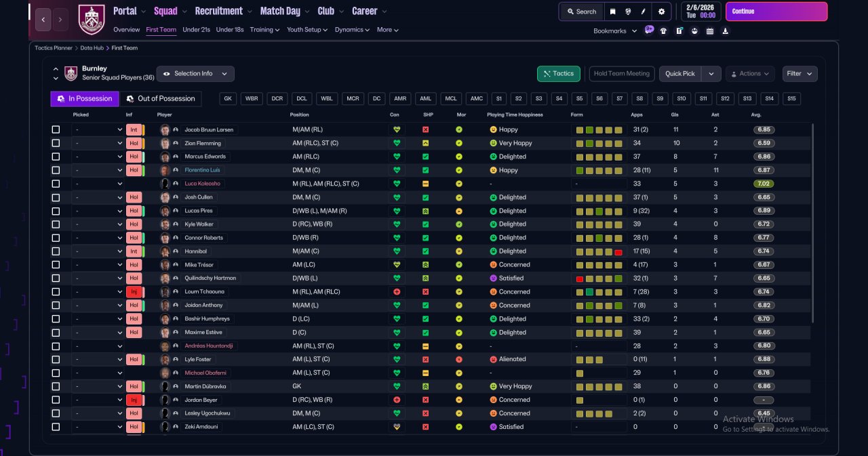Open the Quick Pick arrow dropdown
The image size is (868, 456).
(x=711, y=74)
